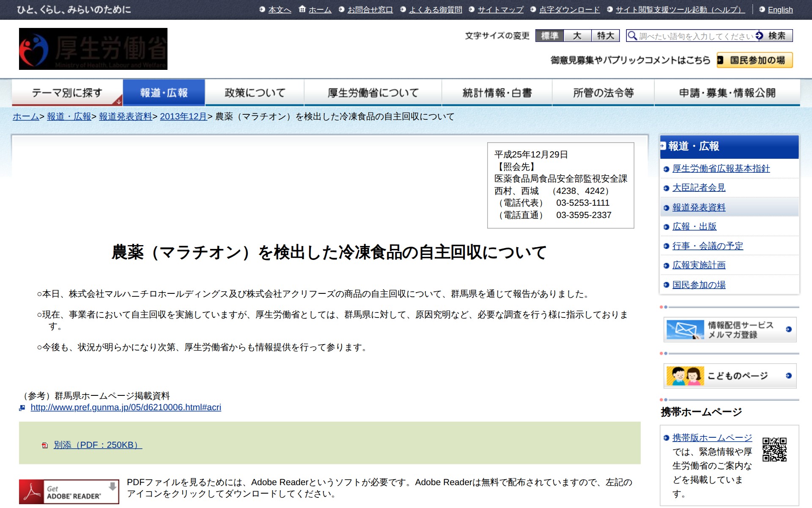Set text size to 特大

605,36
